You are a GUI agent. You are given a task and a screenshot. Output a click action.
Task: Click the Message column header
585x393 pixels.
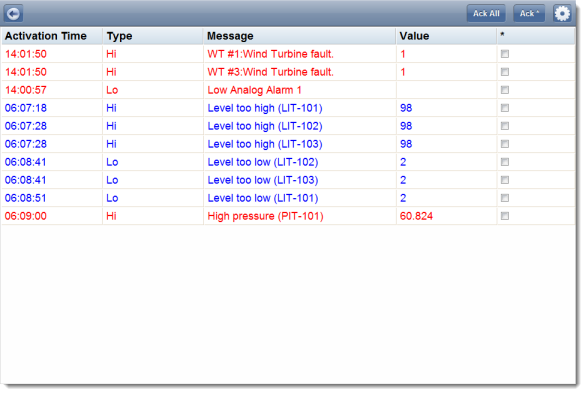point(300,36)
